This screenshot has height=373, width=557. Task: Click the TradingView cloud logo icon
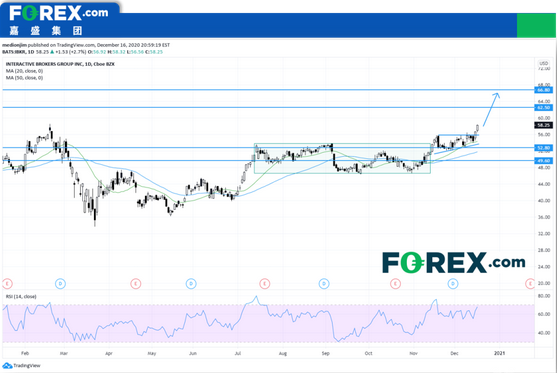tap(7, 366)
